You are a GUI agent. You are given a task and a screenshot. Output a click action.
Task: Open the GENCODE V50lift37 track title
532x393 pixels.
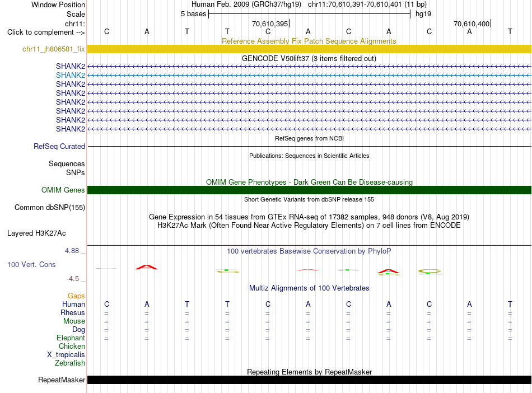[x=309, y=58]
